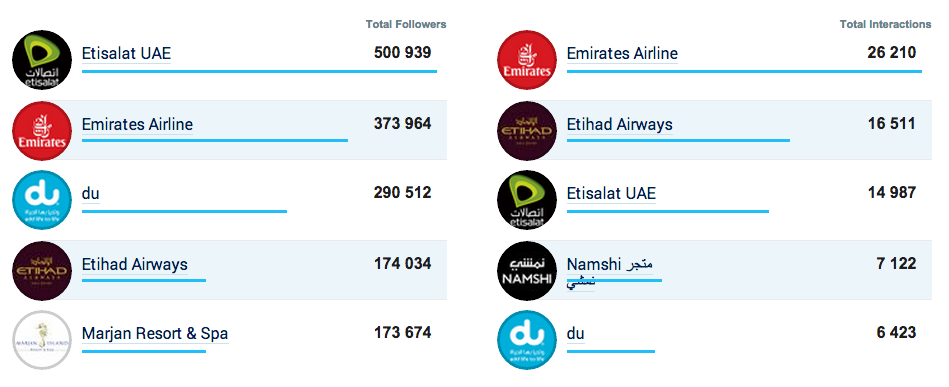Click the Etisalat logo in the followers list
Image resolution: width=949 pixels, height=387 pixels.
pyautogui.click(x=42, y=60)
